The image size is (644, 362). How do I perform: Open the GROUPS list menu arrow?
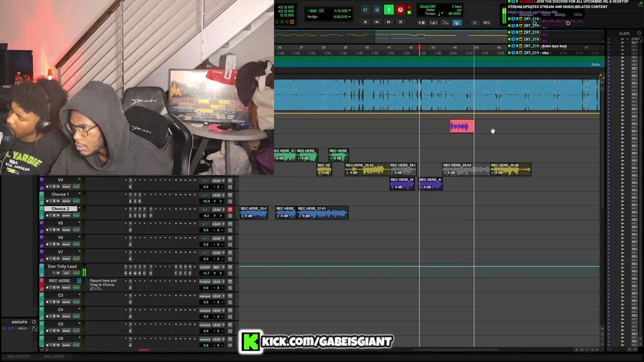[34, 322]
